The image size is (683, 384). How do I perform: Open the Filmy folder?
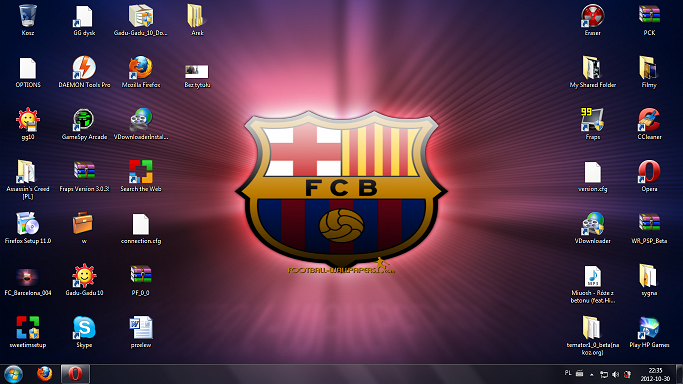[649, 68]
